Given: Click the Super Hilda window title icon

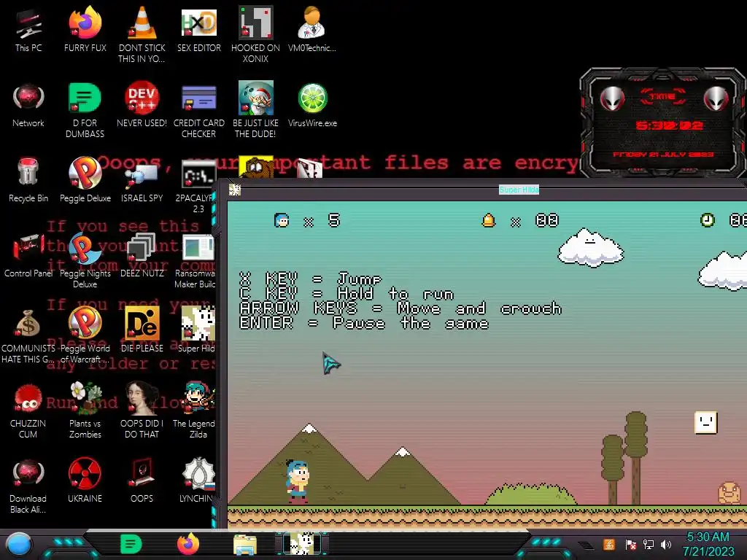Looking at the screenshot, I should (x=234, y=190).
